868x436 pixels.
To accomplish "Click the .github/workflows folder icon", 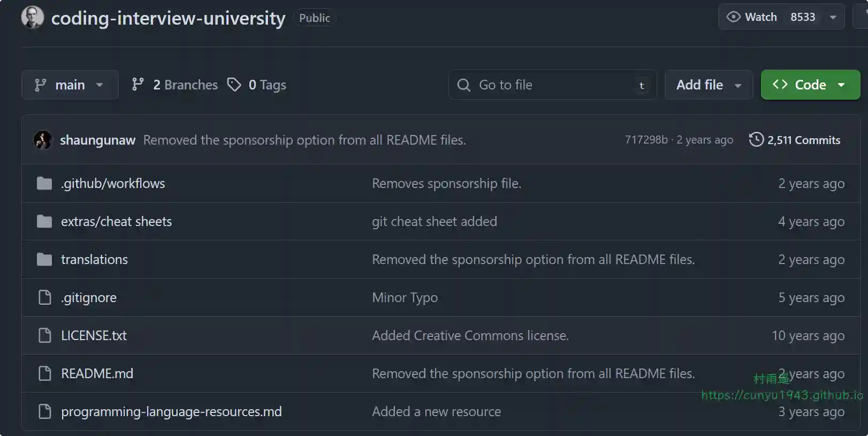I will click(44, 184).
